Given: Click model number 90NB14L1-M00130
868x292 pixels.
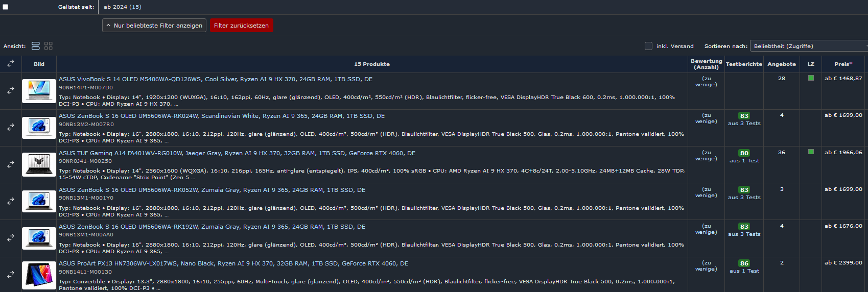Looking at the screenshot, I should [x=85, y=272].
